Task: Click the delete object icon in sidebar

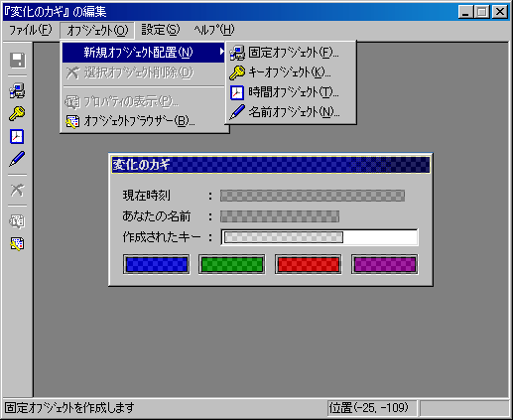Action: [17, 191]
